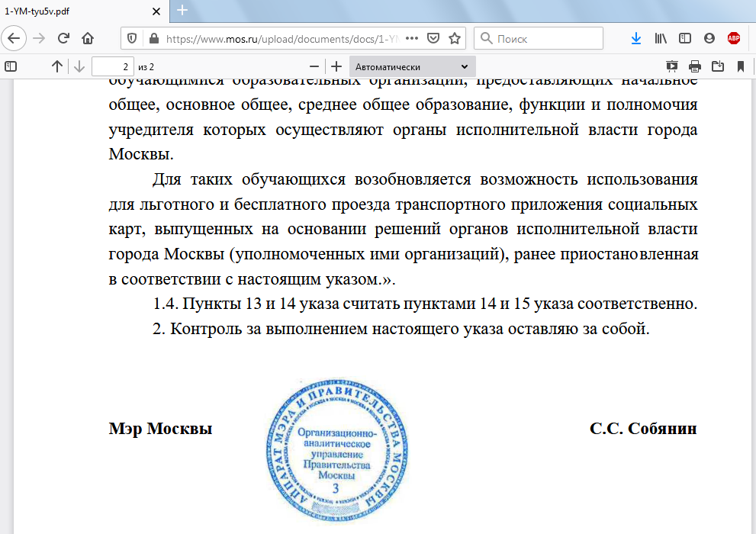Reload the current page
The image size is (756, 534).
63,38
